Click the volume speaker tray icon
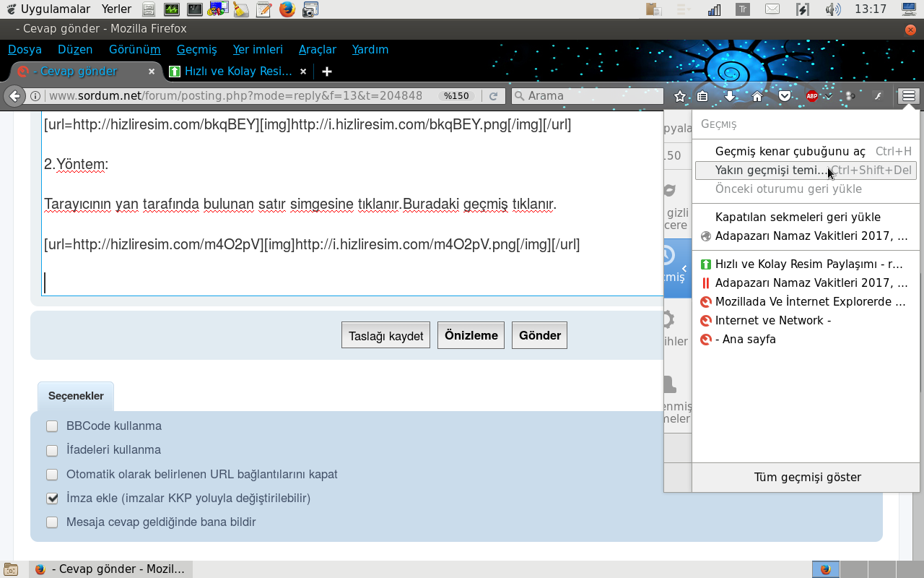Screen dimensions: 924x578 click(x=832, y=9)
